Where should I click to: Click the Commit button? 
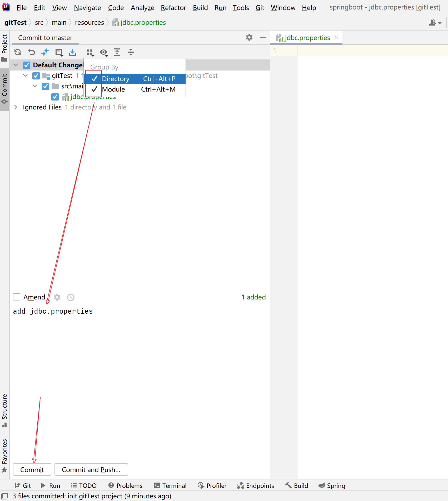click(32, 470)
